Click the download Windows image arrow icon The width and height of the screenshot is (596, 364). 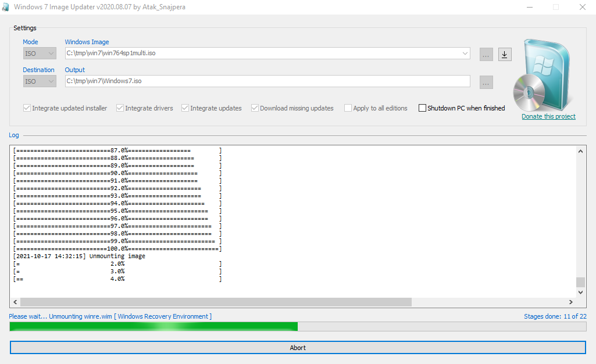[x=504, y=54]
